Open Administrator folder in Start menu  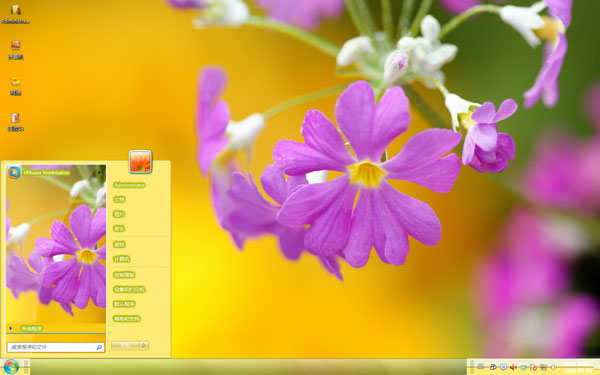129,185
